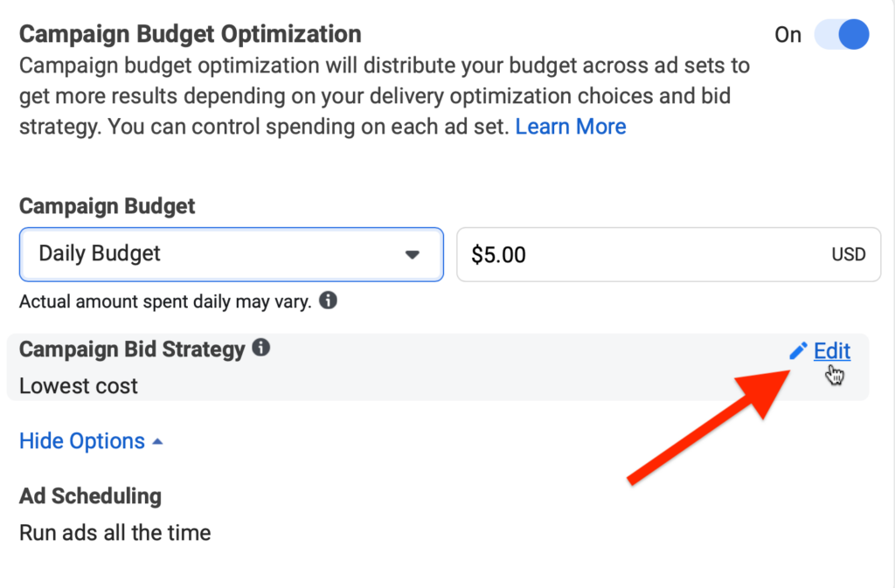Click the info icon beside daily spend note
This screenshot has height=588, width=895.
329,301
